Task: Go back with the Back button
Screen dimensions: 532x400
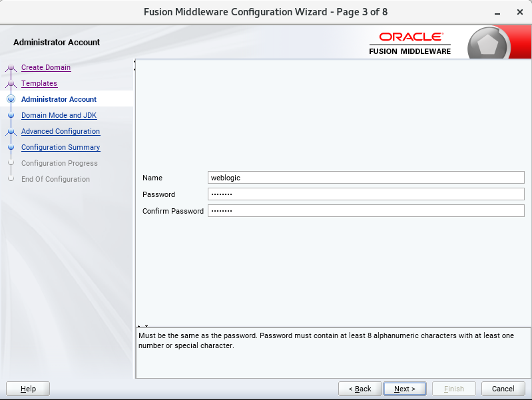Action: pos(360,389)
